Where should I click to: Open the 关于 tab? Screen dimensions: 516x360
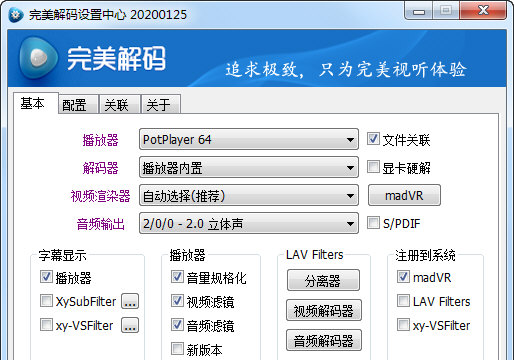tap(161, 105)
